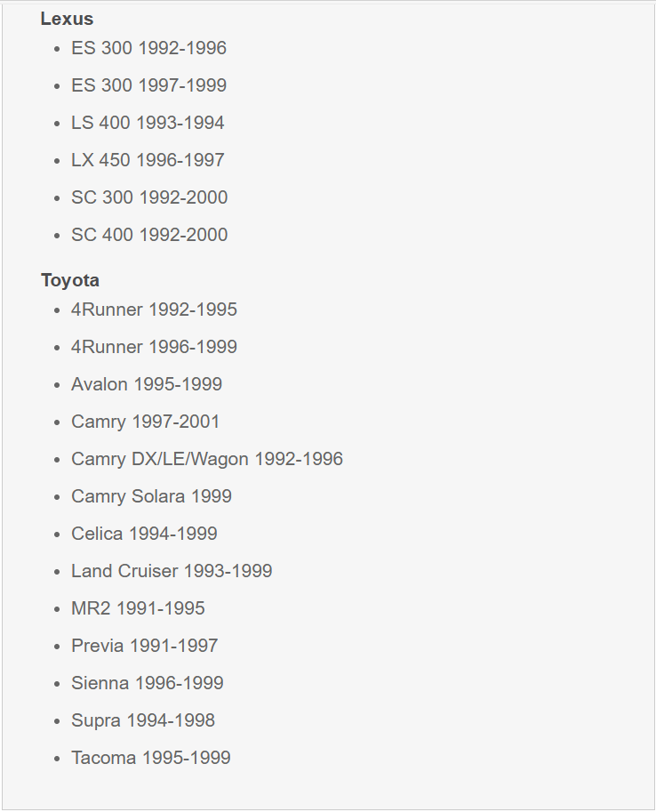Select MR2 1991-1995 entry
This screenshot has height=812, width=656.
click(138, 608)
